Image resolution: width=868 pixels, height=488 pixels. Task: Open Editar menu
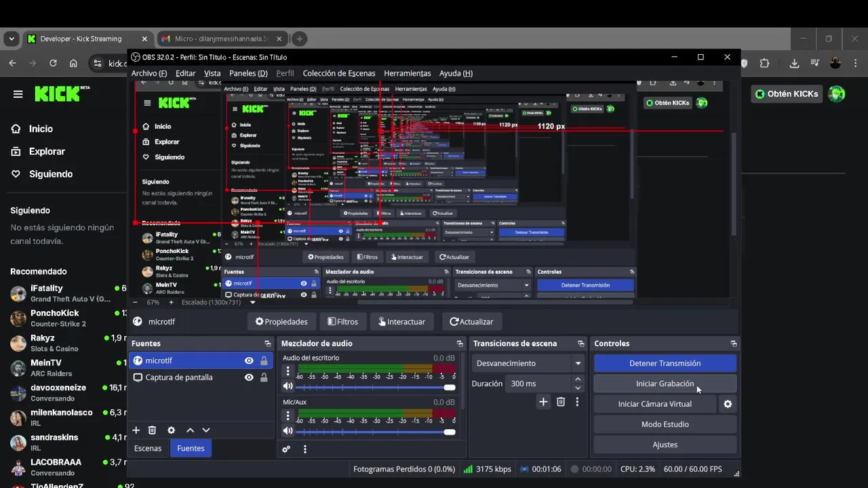(x=185, y=73)
